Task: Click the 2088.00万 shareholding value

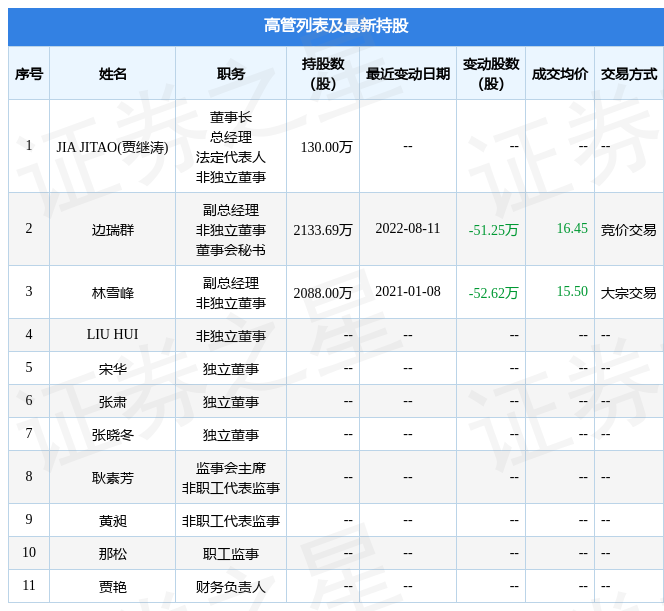Action: click(323, 293)
